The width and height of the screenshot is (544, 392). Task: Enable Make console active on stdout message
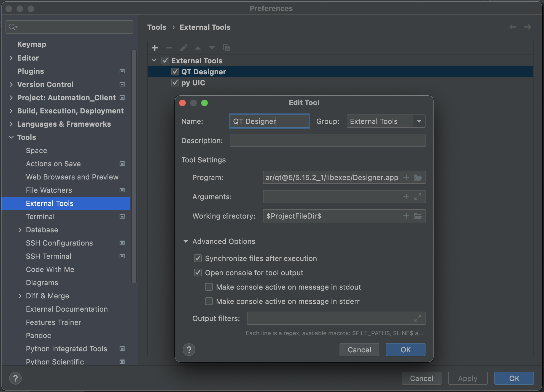click(209, 287)
